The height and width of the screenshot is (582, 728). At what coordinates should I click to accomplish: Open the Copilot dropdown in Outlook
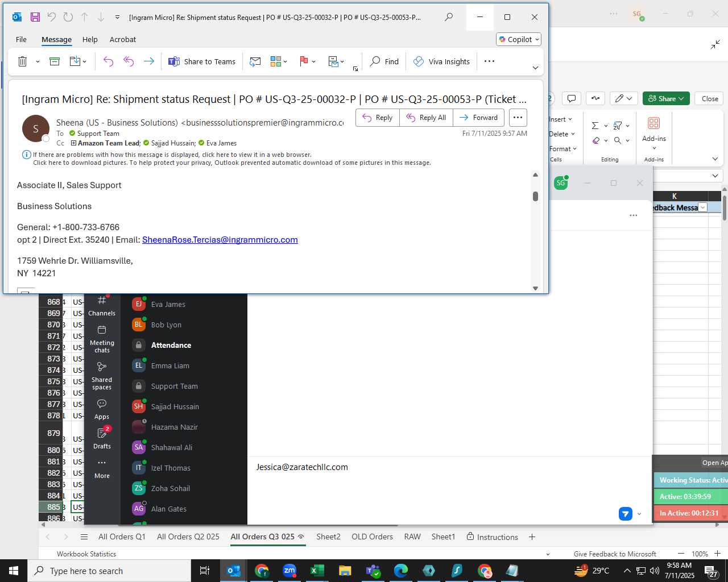pyautogui.click(x=519, y=39)
